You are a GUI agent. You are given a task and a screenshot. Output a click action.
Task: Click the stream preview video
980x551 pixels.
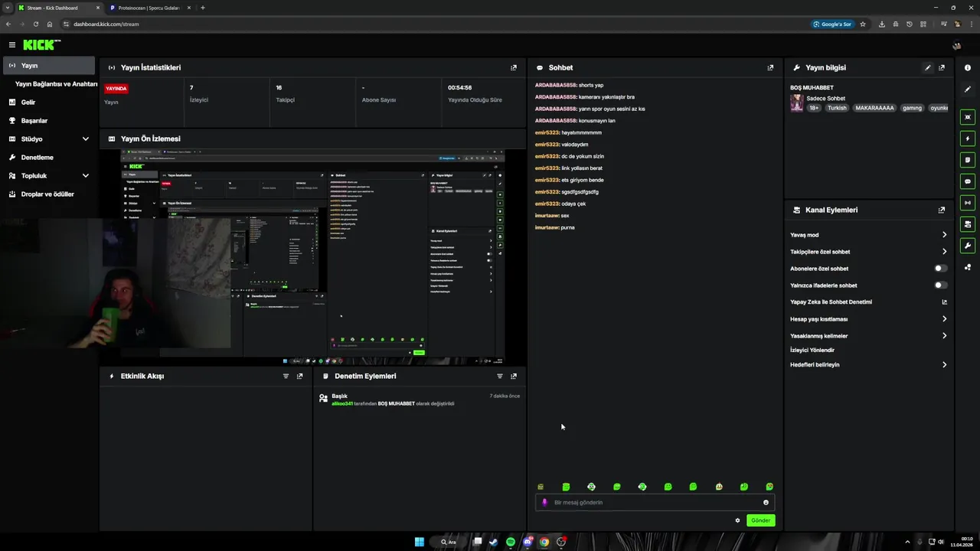312,257
